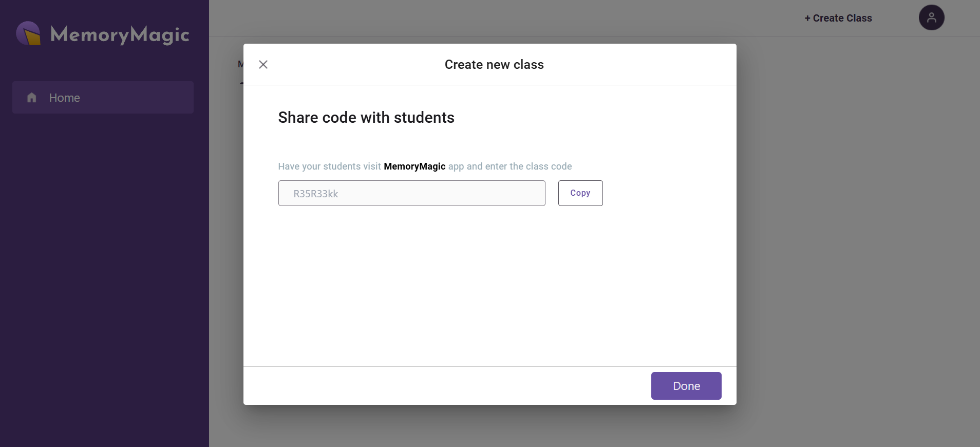
Task: Click the Home house icon in sidebar
Action: click(32, 97)
